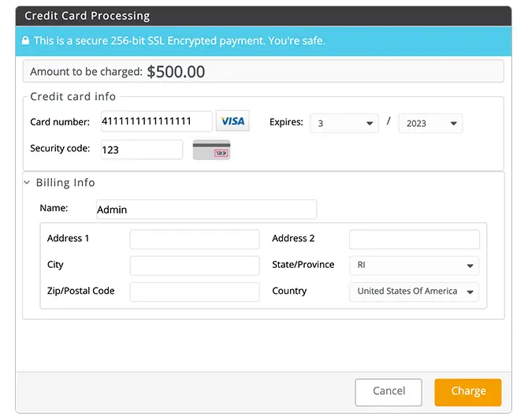Click the $500.00 amount text
This screenshot has width=528, height=420.
pos(176,72)
